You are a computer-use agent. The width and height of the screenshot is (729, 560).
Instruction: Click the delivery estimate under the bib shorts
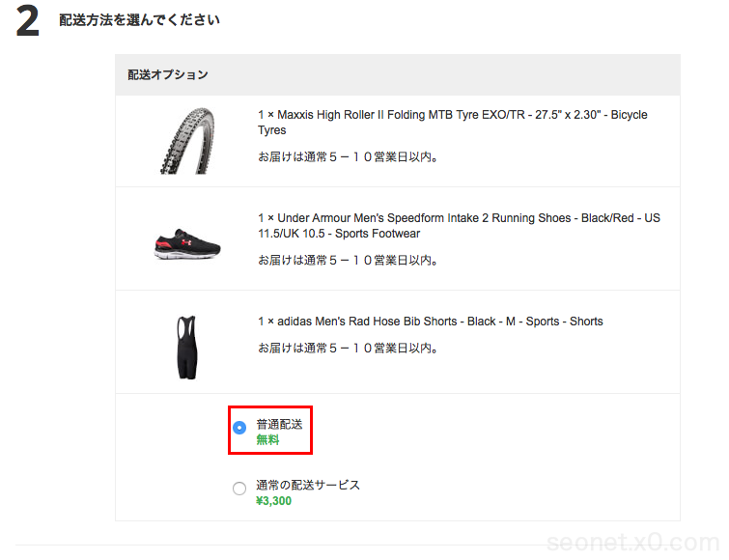point(349,348)
